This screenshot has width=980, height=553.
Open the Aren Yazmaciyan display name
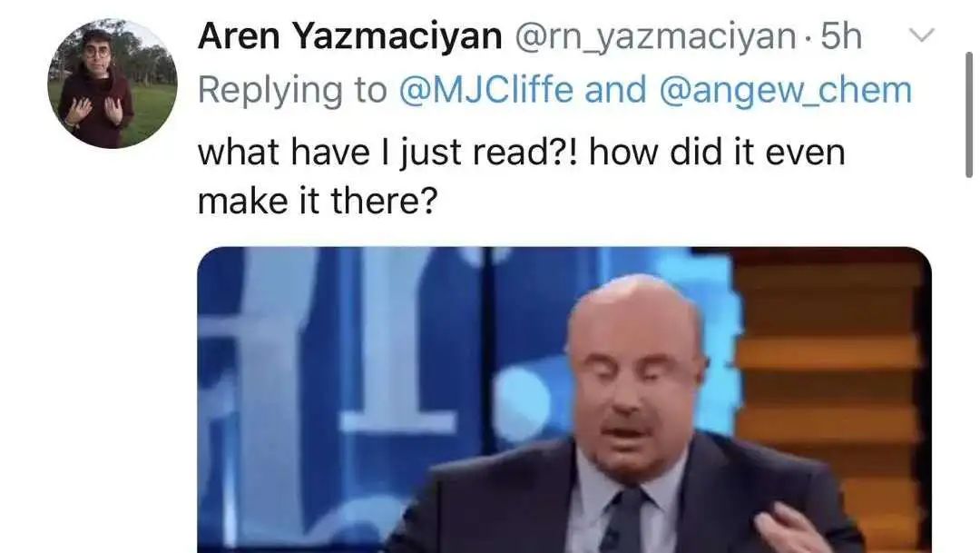tap(350, 36)
